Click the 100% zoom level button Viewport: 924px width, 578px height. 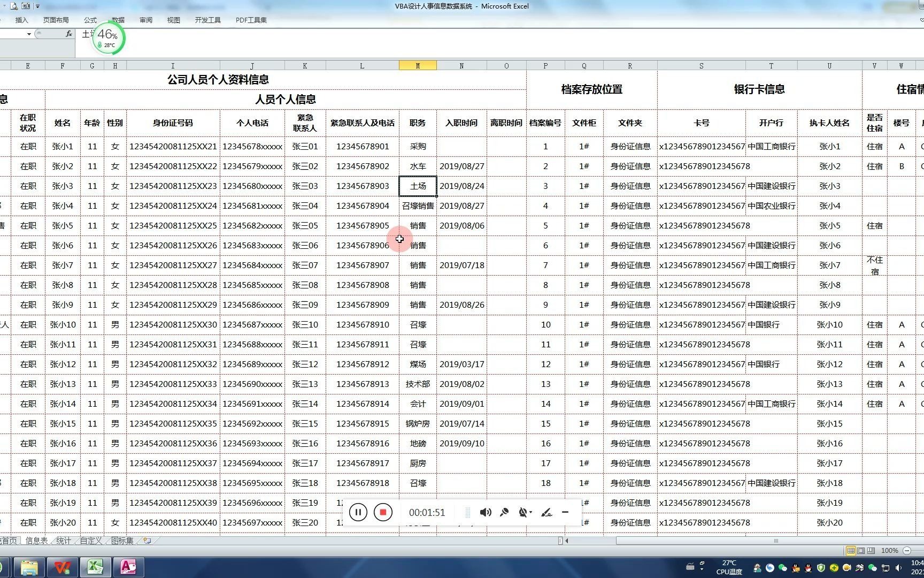[x=890, y=550]
